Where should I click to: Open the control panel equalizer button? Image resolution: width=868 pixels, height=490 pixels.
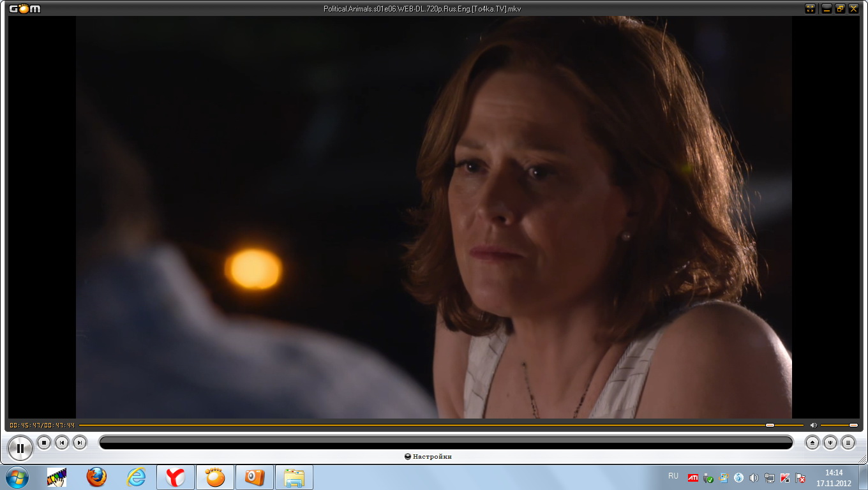[x=830, y=442]
